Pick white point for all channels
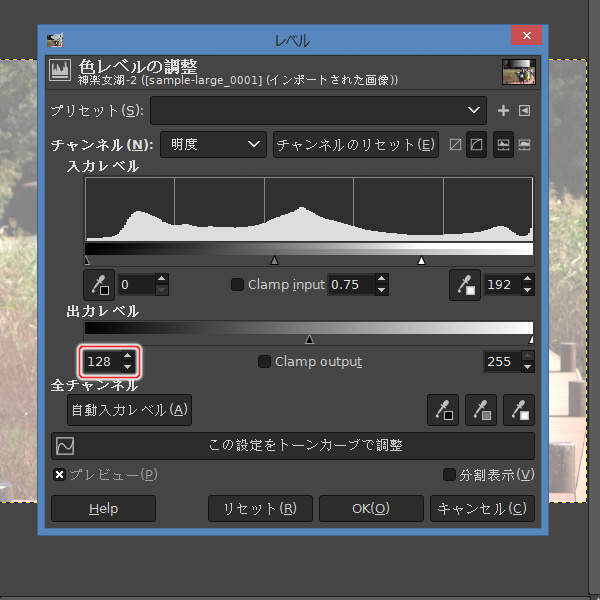This screenshot has width=600, height=600. (519, 410)
